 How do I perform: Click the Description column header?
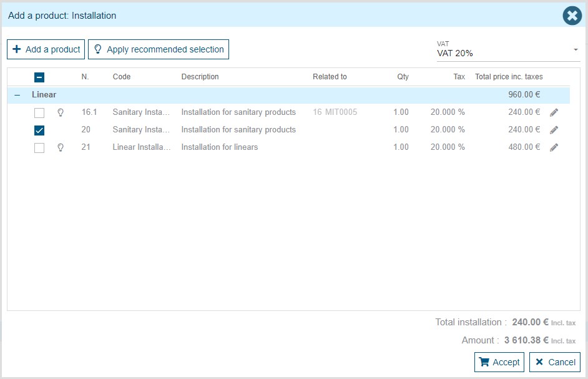click(200, 77)
